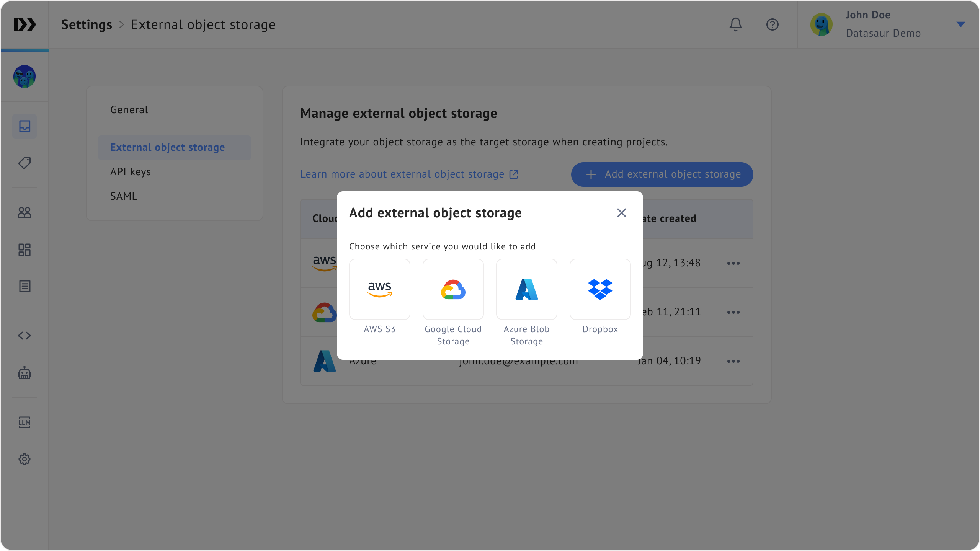Viewport: 980px width, 551px height.
Task: Expand the John Doe account dropdown
Action: [x=960, y=24]
